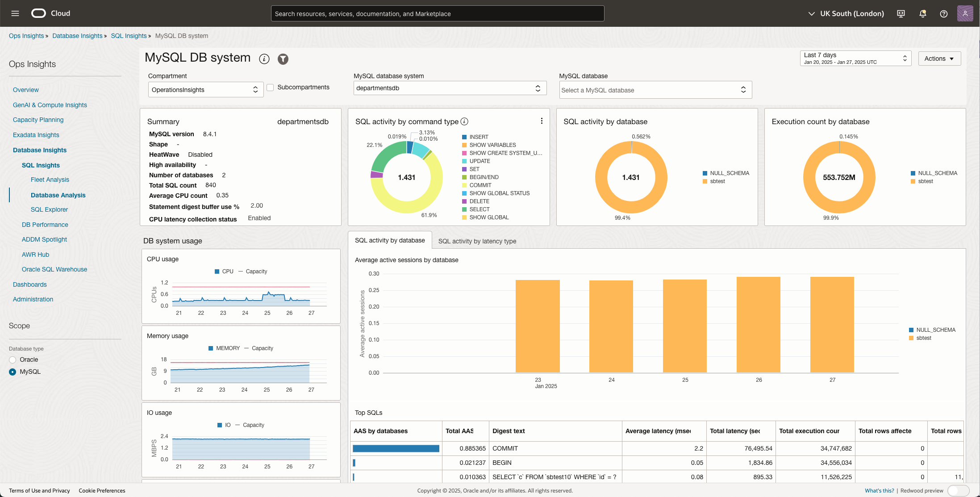Click the What's this link in the footer
Viewport: 980px width, 497px height.
click(878, 490)
